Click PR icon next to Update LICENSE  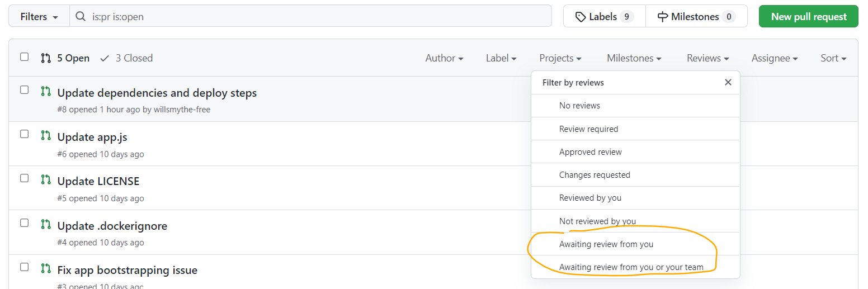coord(46,179)
